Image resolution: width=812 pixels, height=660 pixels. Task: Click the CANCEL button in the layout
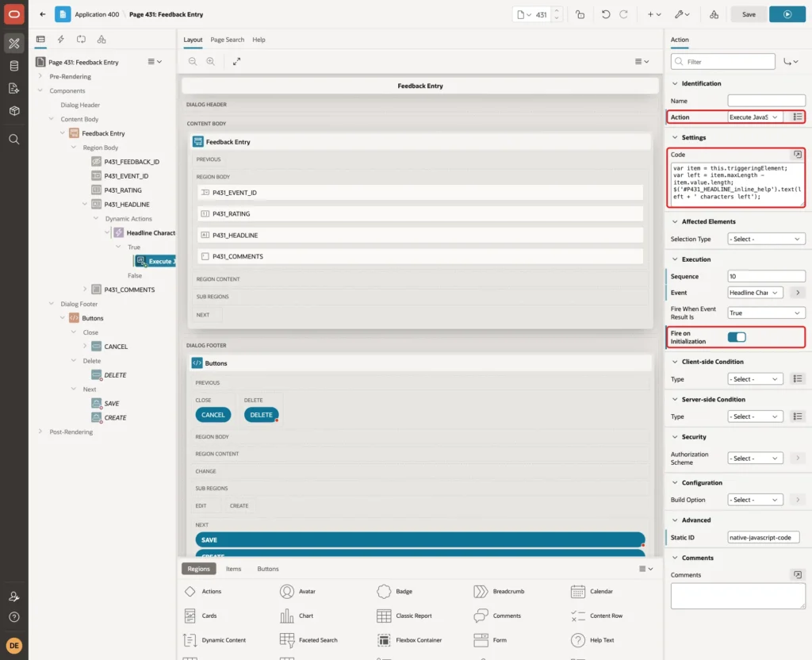point(213,415)
